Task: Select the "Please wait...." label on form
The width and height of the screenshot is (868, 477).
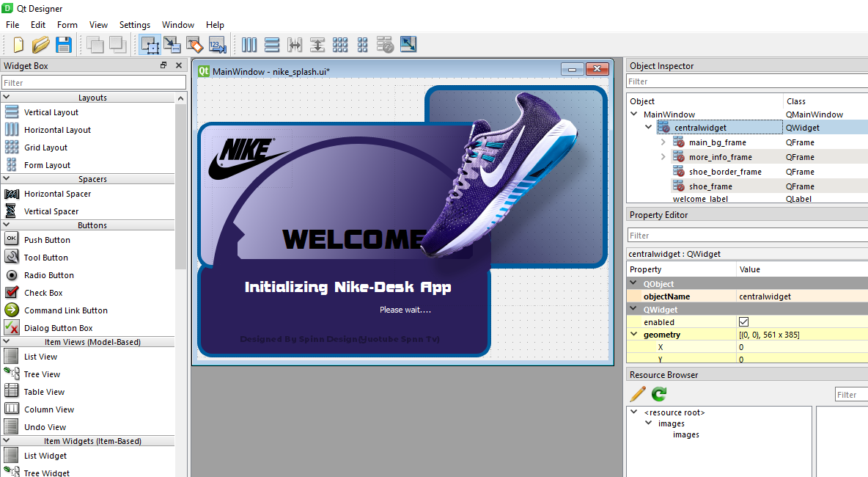Action: 405,310
